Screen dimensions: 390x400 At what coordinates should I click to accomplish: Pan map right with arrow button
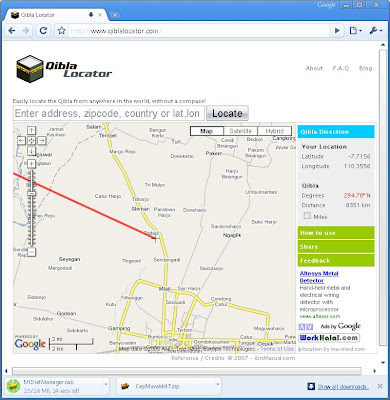[x=41, y=141]
